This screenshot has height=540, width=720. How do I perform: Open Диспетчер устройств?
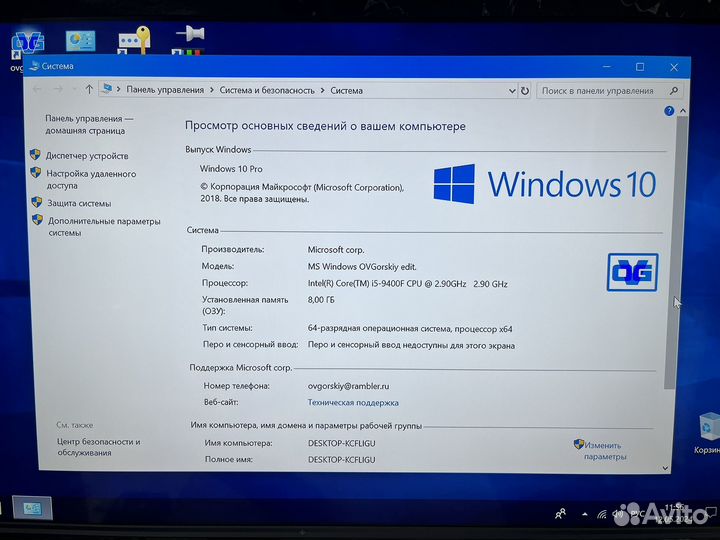click(87, 156)
